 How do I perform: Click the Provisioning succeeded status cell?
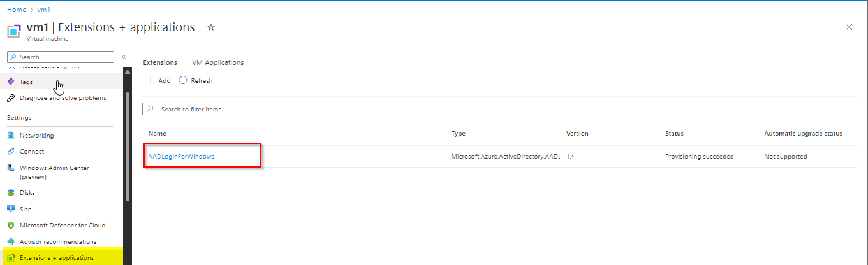click(x=699, y=157)
